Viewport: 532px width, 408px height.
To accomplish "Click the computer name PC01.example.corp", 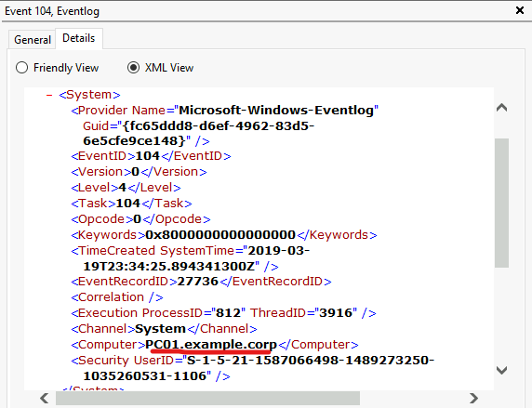I will pos(211,345).
